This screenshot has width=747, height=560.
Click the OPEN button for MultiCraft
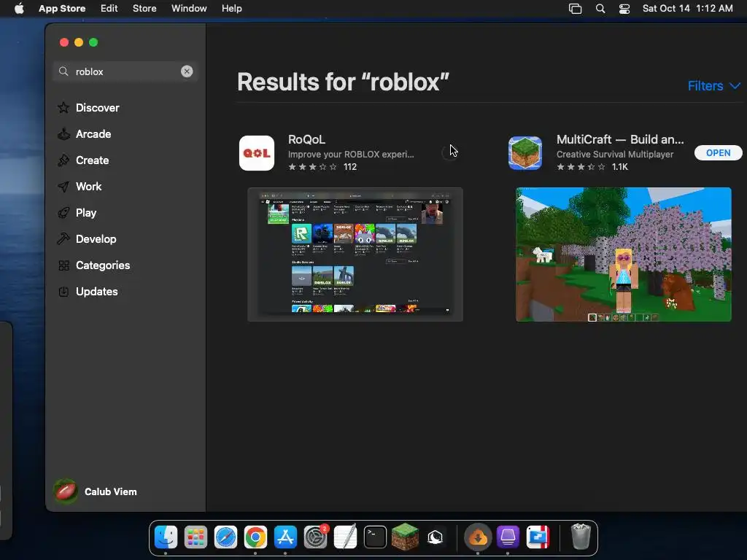(718, 153)
